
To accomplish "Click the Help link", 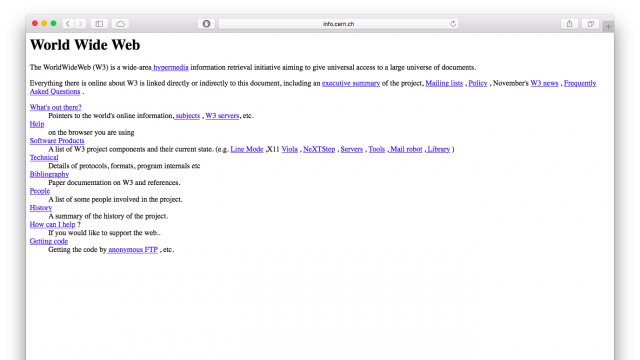I will point(37,124).
